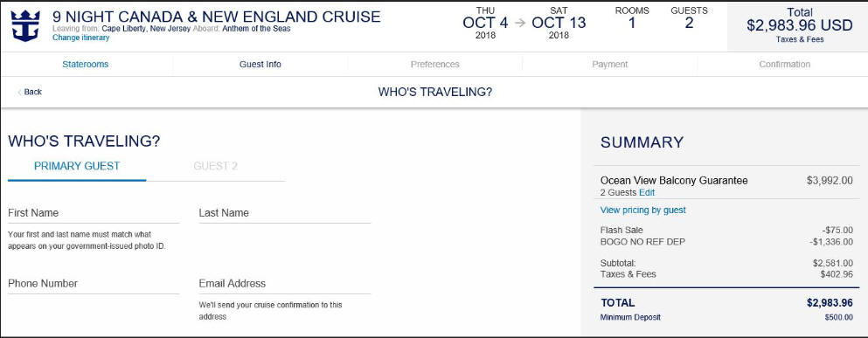This screenshot has width=868, height=338.
Task: Edit the number of guests in Summary
Action: click(647, 192)
